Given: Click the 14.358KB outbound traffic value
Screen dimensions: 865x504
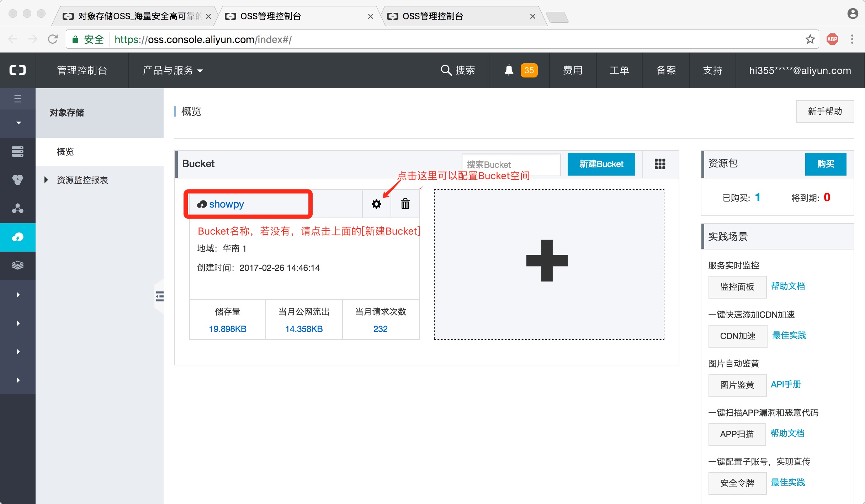Looking at the screenshot, I should click(x=304, y=329).
